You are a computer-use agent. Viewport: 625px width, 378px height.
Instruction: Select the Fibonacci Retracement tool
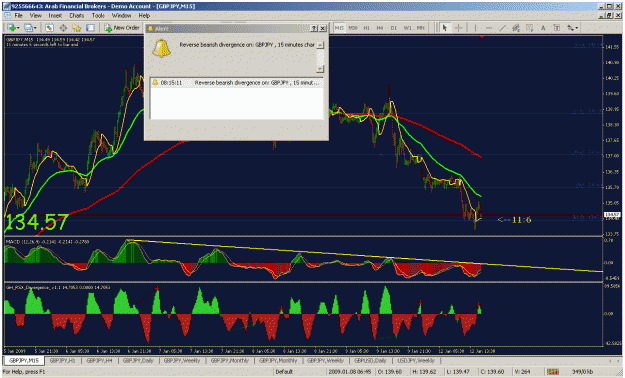tap(530, 28)
